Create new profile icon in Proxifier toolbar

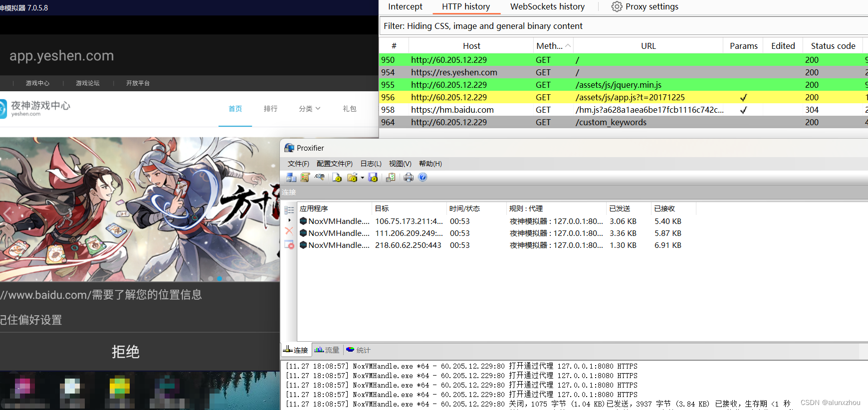tap(337, 178)
